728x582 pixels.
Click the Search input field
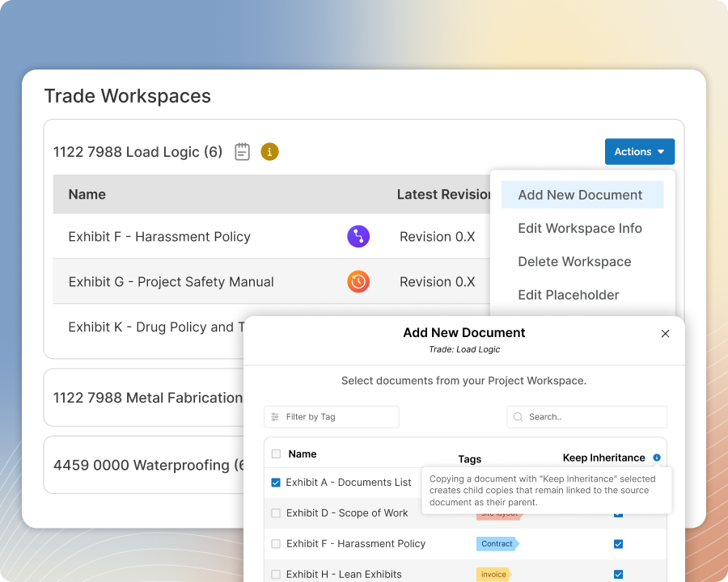(587, 417)
